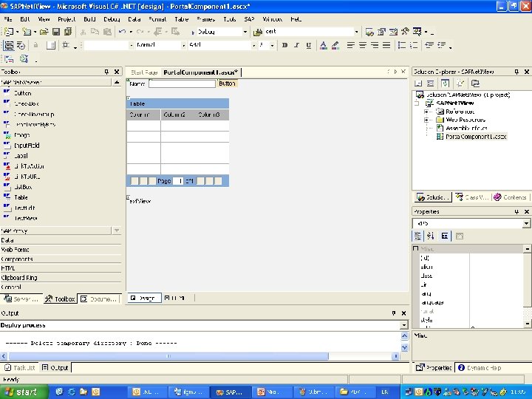Justify text alignment

(386, 45)
